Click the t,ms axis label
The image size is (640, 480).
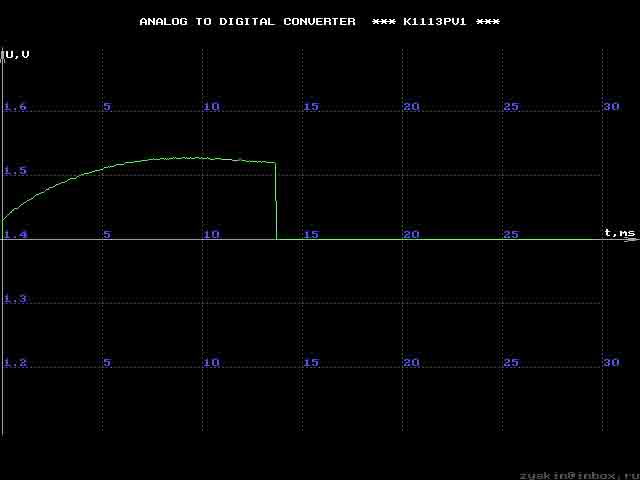(x=620, y=233)
